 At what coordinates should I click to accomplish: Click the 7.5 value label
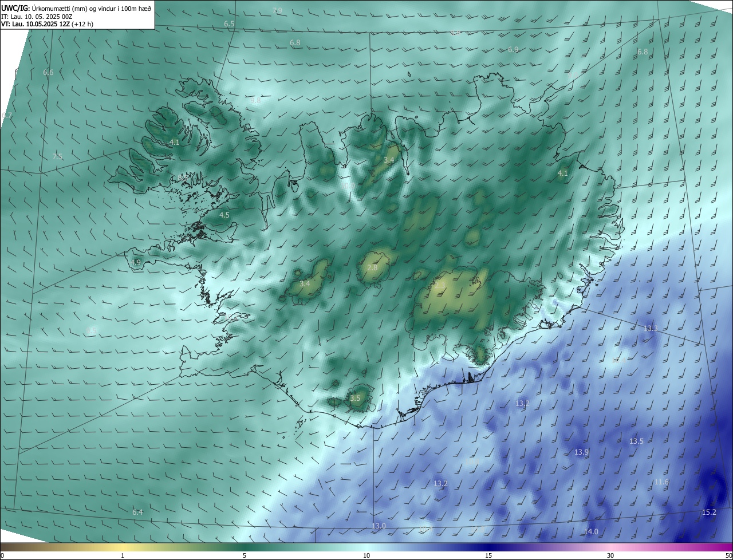click(57, 156)
